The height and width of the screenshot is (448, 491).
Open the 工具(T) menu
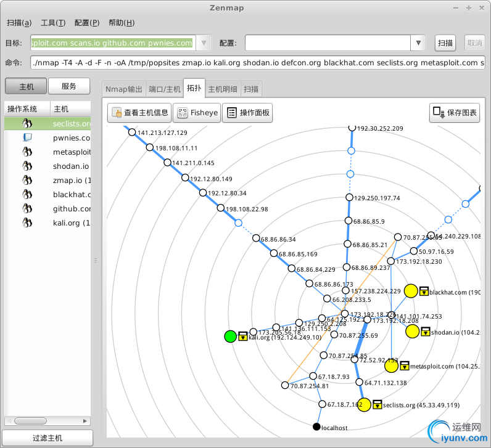click(x=53, y=23)
